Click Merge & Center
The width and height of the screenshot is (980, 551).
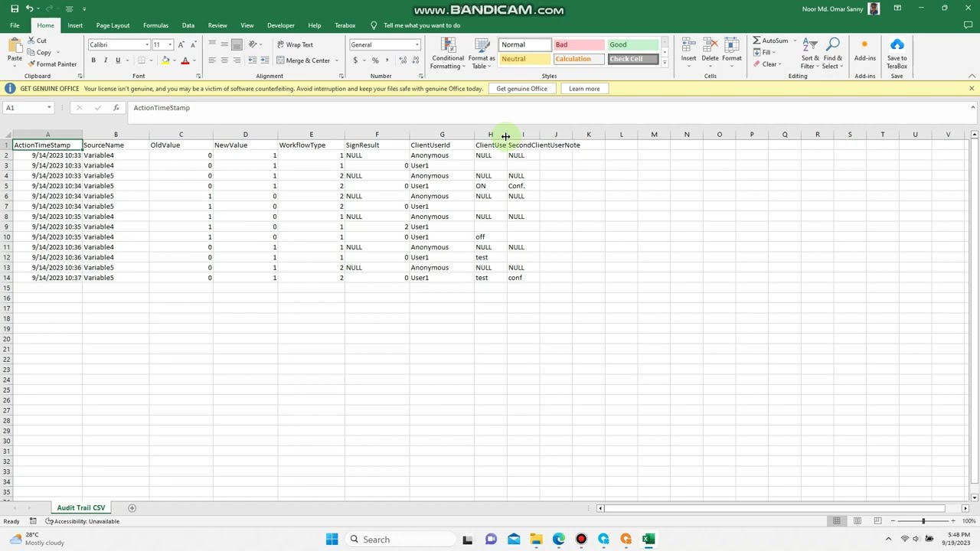click(303, 60)
